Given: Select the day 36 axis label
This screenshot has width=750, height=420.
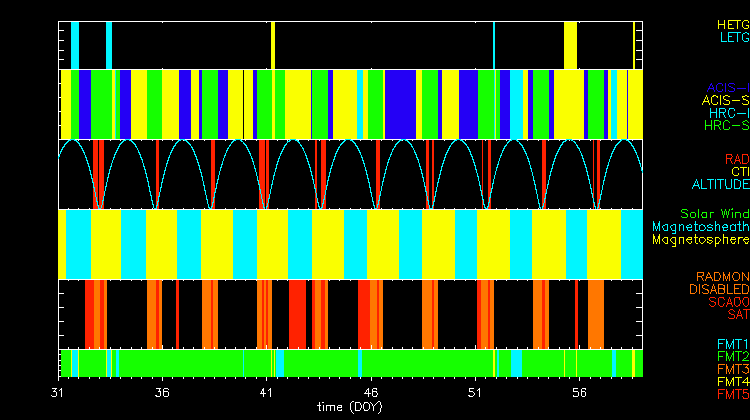Looking at the screenshot, I should 162,393.
